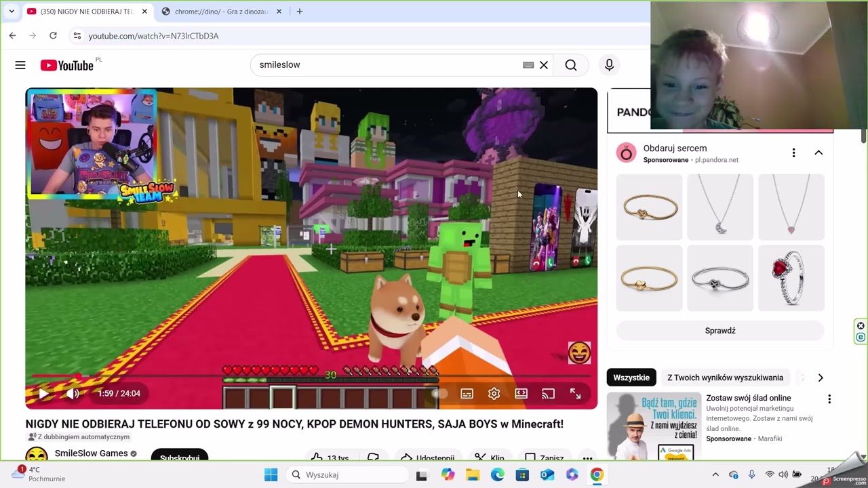Enter fullscreen video mode
This screenshot has height=488, width=868.
[575, 393]
